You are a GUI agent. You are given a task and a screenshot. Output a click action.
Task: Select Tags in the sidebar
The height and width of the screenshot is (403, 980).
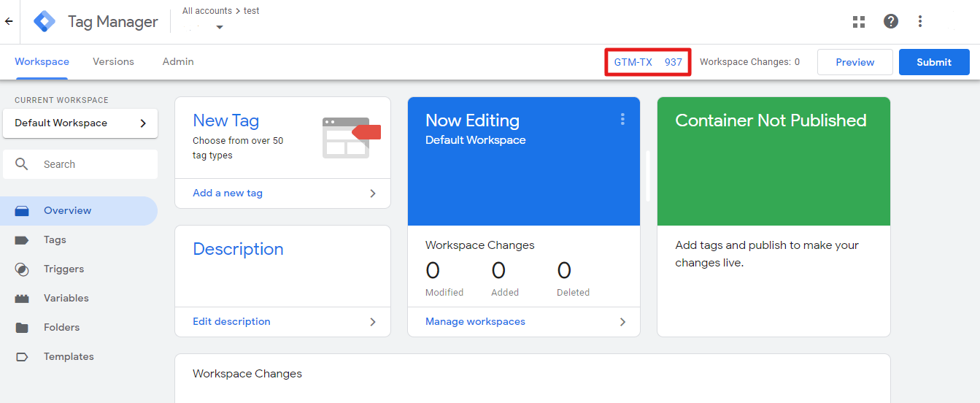(x=79, y=240)
